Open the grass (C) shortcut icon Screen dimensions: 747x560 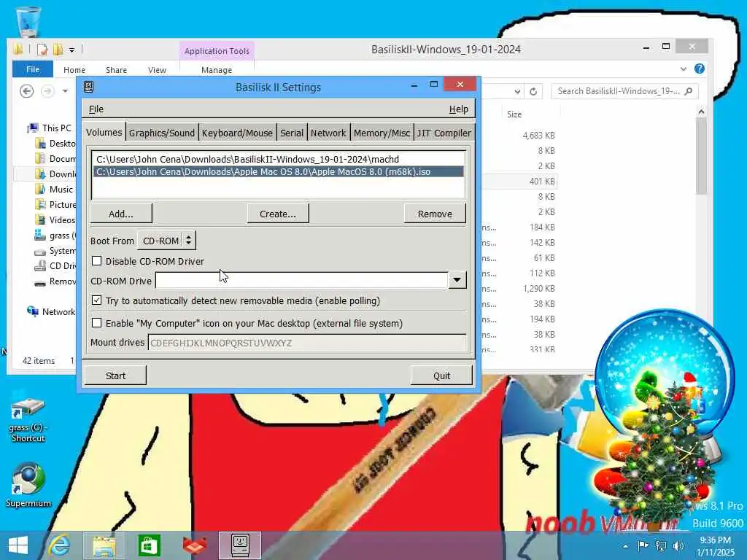[x=28, y=419]
